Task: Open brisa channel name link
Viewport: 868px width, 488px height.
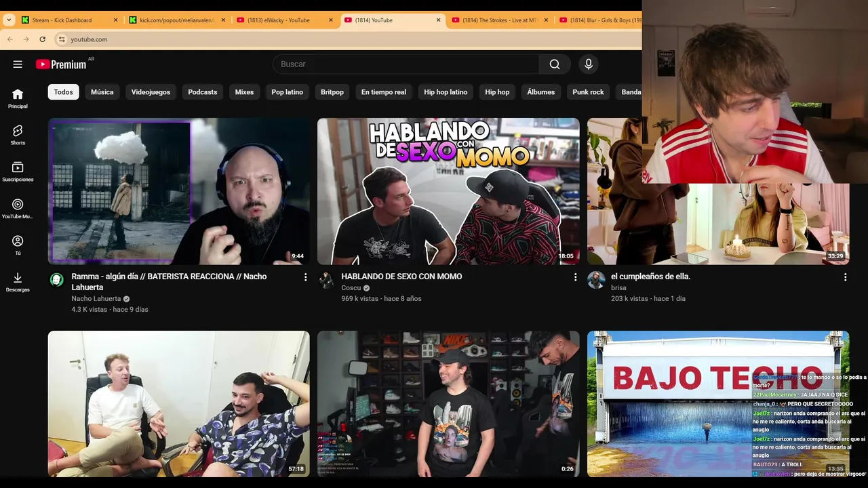Action: tap(618, 288)
